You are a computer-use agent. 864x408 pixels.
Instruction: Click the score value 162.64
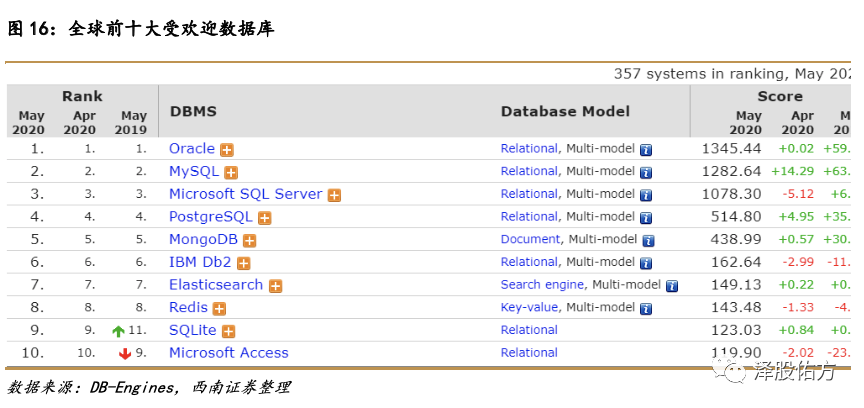pos(736,262)
